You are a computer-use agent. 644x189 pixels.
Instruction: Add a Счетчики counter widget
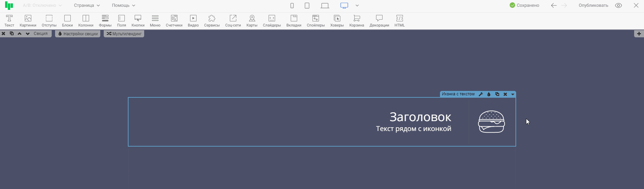(x=174, y=21)
